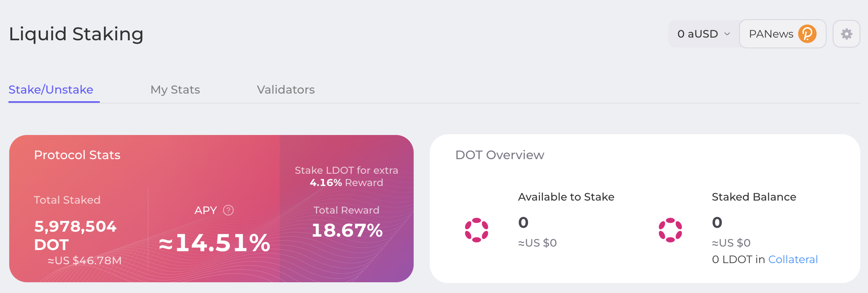
Task: Click the DOT logo beside Available to Stake
Action: click(477, 230)
